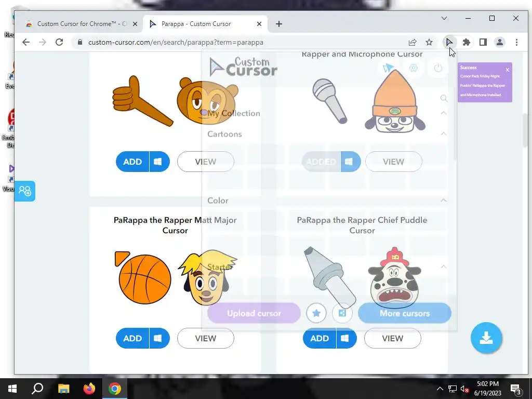This screenshot has height=399, width=532.
Task: Open the Chrome extensions puzzle icon
Action: [467, 42]
